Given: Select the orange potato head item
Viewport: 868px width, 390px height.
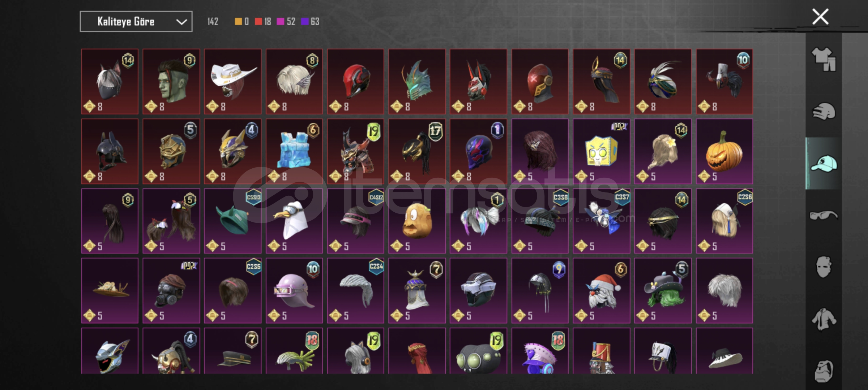Looking at the screenshot, I should (x=417, y=221).
